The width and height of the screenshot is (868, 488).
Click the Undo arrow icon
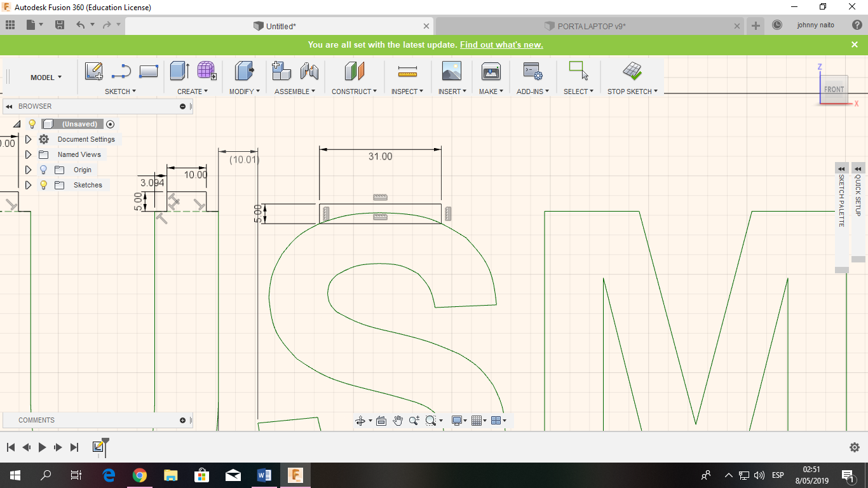(80, 25)
